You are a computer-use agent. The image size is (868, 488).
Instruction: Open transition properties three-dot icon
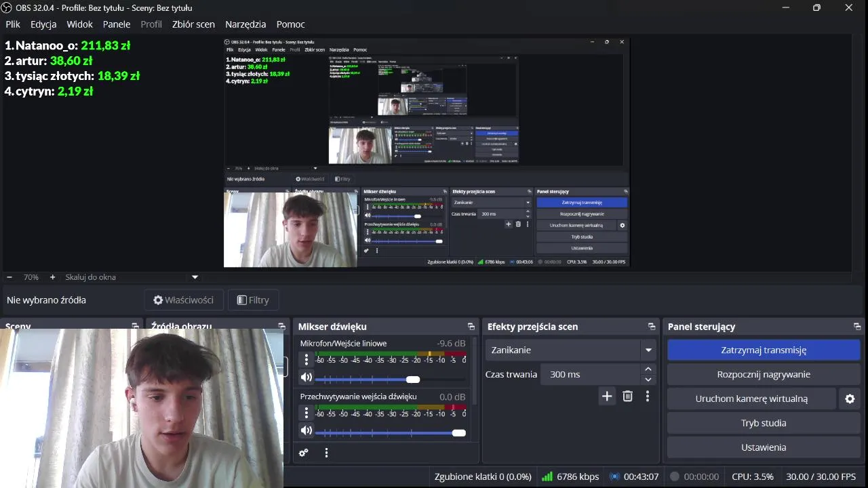pyautogui.click(x=648, y=396)
